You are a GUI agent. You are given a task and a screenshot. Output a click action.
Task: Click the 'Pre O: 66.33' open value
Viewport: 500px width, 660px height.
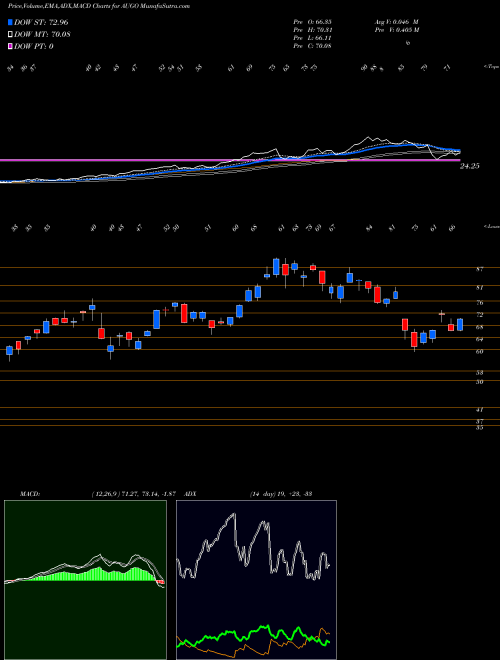pyautogui.click(x=312, y=22)
